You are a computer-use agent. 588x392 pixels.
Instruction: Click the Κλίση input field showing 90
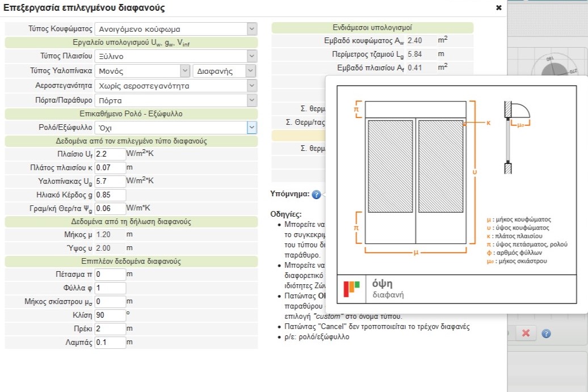coord(110,315)
